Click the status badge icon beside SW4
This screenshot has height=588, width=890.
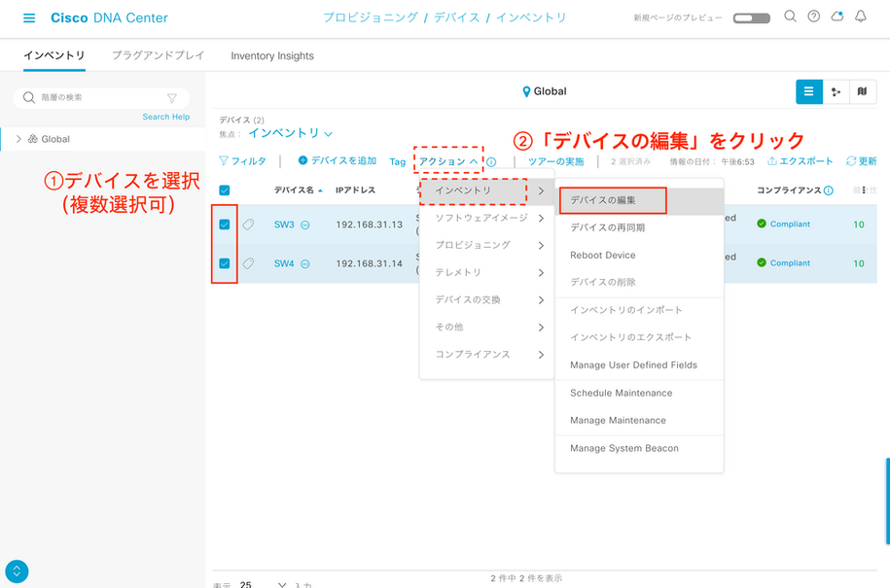(x=304, y=263)
